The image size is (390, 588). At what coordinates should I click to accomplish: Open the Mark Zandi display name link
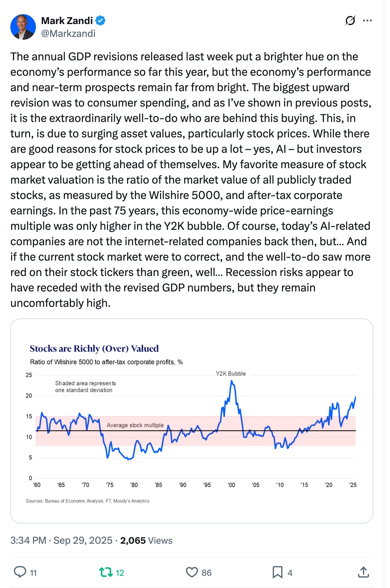[x=67, y=21]
